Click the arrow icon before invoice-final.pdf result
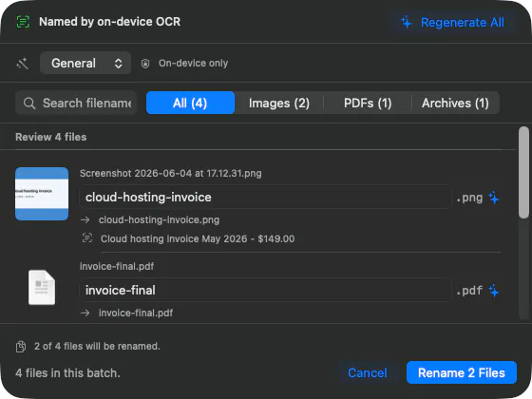 [85, 313]
